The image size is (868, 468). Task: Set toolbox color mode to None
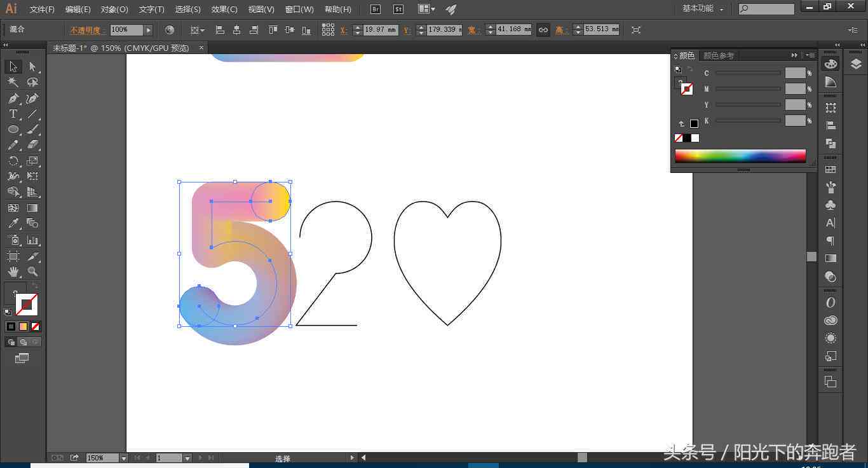point(36,326)
